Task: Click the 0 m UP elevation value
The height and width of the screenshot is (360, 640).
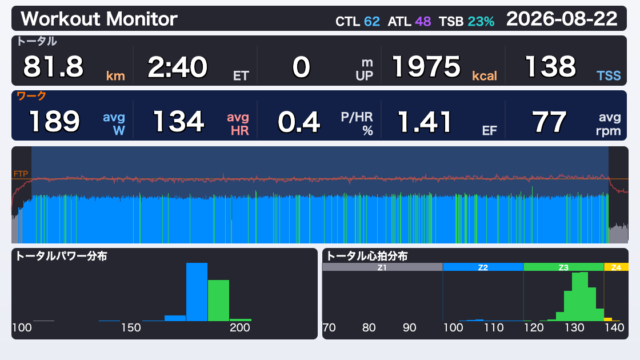Action: [x=301, y=67]
